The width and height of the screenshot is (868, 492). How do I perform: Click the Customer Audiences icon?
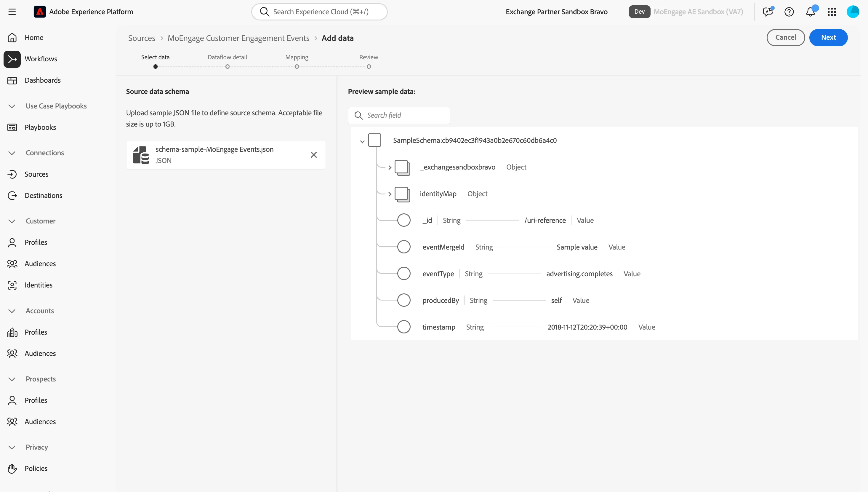click(12, 264)
